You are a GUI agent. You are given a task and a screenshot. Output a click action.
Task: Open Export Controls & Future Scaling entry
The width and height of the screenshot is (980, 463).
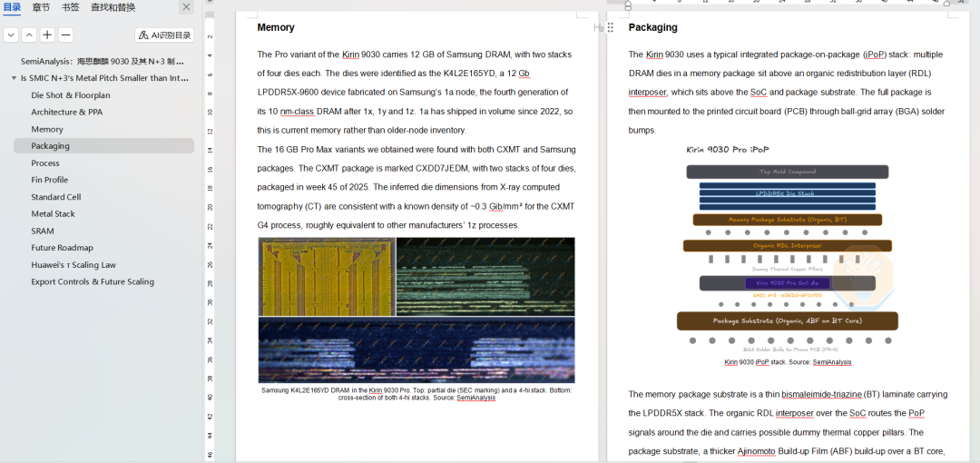[x=93, y=281]
